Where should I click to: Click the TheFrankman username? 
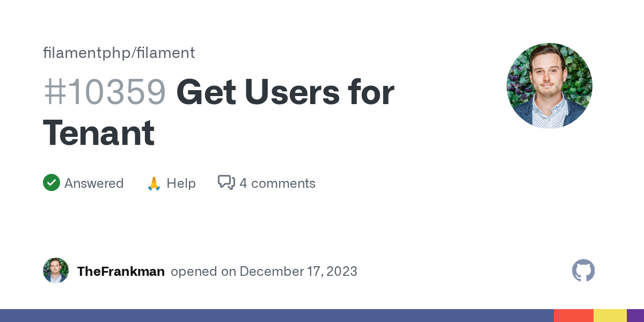coord(121,272)
